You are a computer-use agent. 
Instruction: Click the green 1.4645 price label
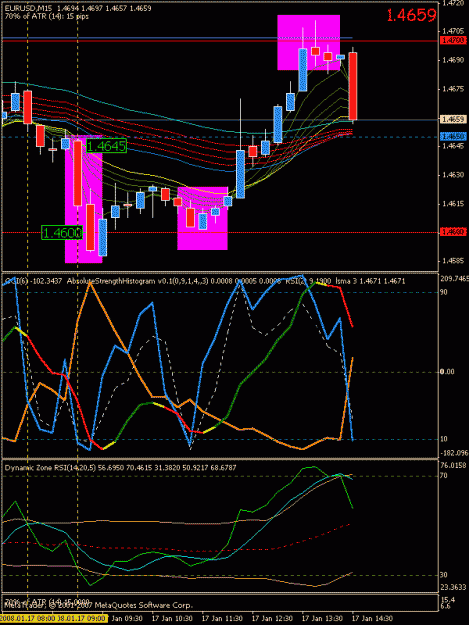(106, 146)
